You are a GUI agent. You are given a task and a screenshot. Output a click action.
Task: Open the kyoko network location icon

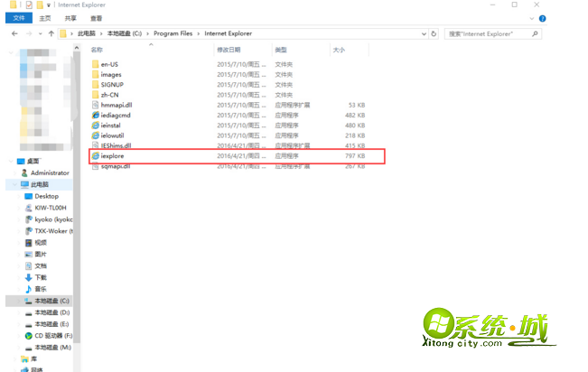click(x=29, y=219)
